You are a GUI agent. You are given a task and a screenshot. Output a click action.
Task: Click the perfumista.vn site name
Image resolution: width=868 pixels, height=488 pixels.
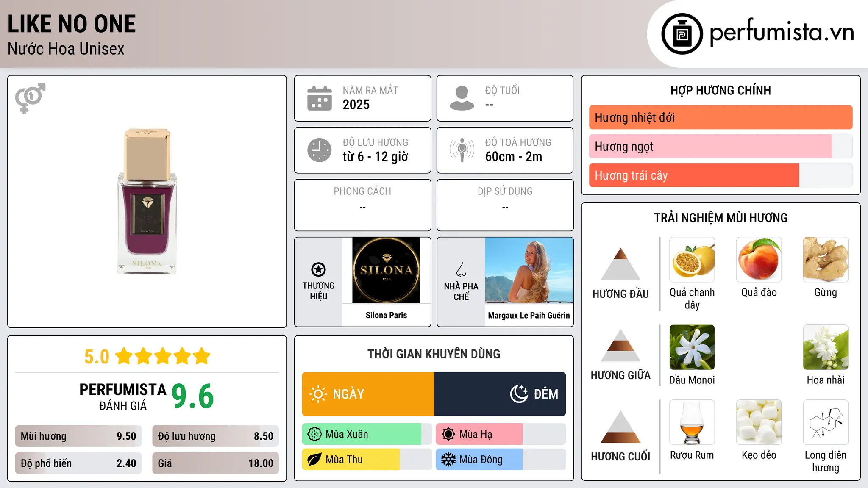(782, 32)
